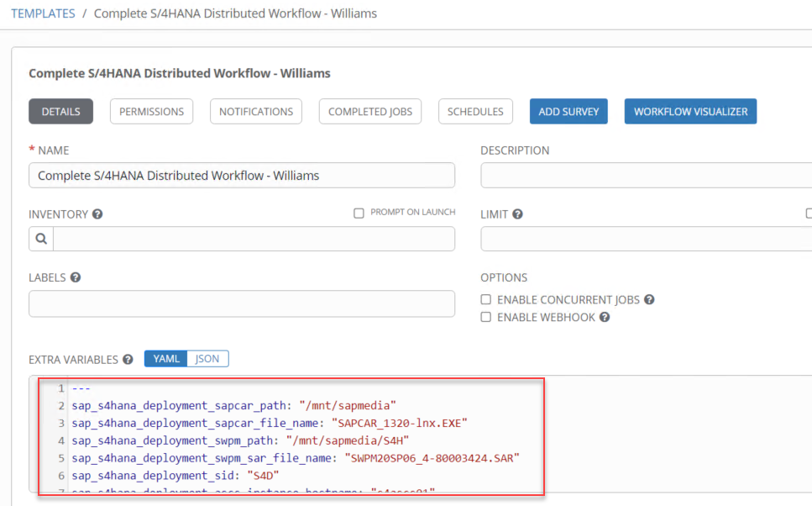Open the Labels help question icon
This screenshot has height=506, width=812.
(76, 277)
